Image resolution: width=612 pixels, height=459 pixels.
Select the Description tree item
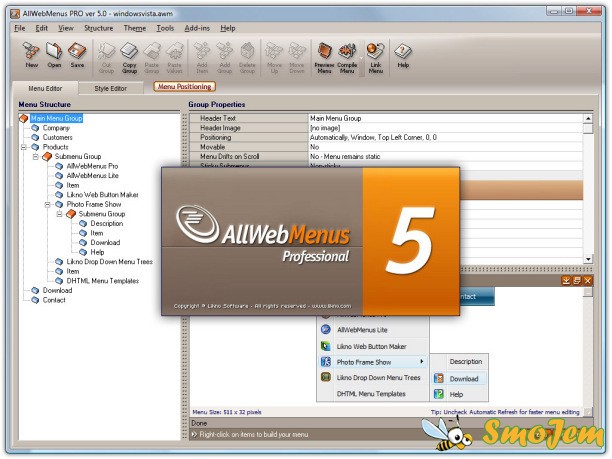(x=107, y=224)
